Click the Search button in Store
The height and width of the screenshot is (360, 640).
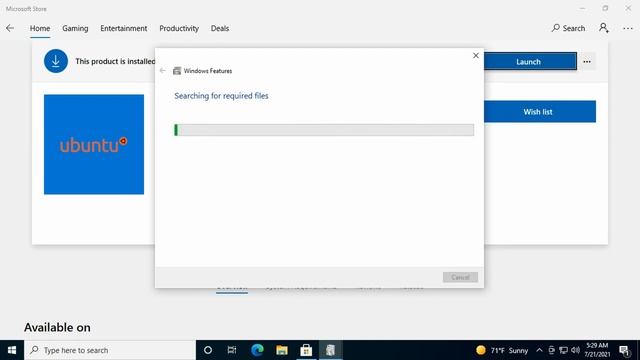568,28
